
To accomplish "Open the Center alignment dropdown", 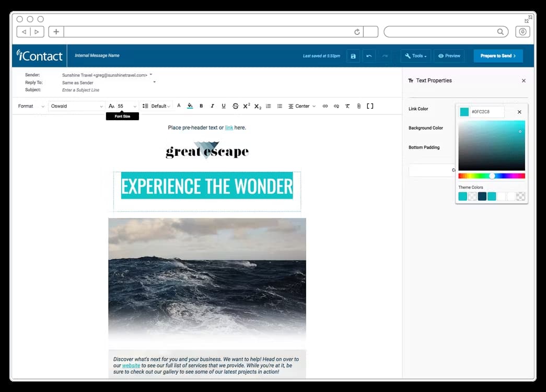I will pos(305,106).
